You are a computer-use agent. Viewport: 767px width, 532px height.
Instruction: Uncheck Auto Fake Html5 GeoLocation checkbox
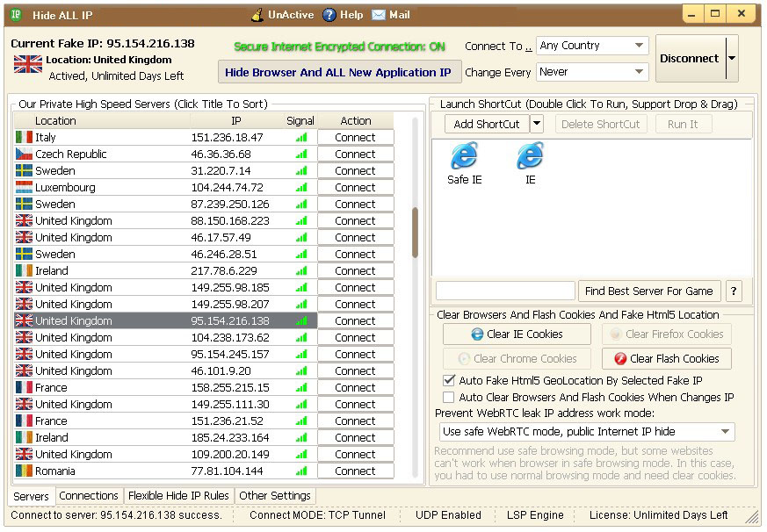[x=448, y=380]
